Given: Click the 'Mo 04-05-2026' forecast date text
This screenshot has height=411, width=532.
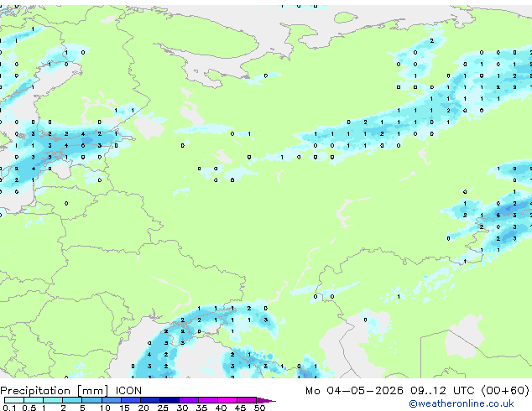Looking at the screenshot, I should pyautogui.click(x=354, y=391).
